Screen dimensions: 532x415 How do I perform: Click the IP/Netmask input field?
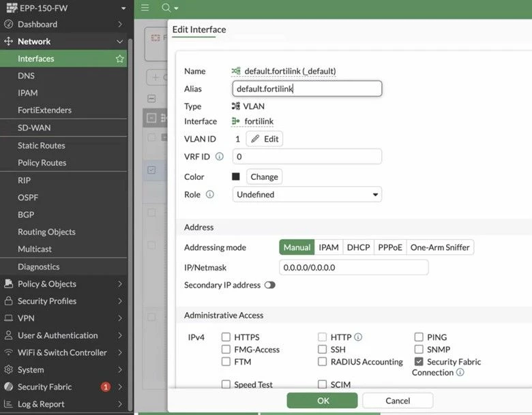354,267
